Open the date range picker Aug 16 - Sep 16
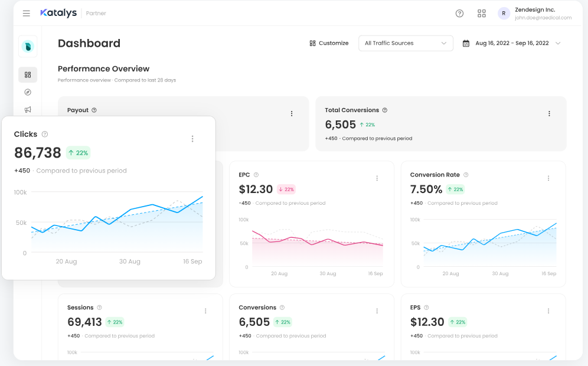588x366 pixels. pyautogui.click(x=511, y=43)
